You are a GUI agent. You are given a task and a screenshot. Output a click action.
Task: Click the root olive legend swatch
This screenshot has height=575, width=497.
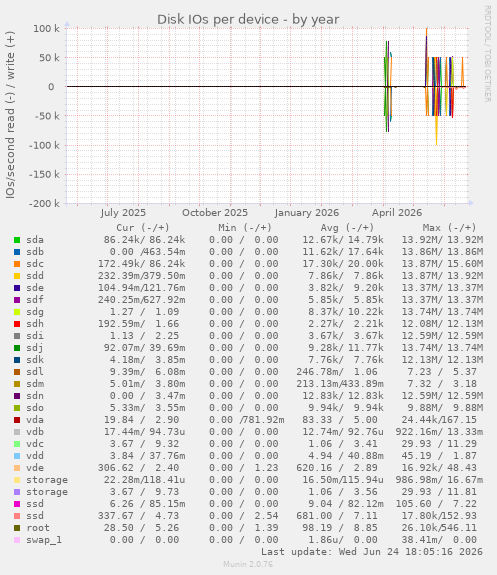[x=17, y=528]
